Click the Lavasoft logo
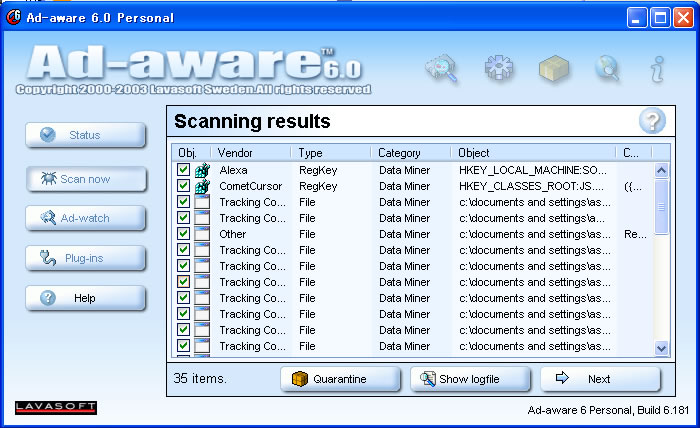 56,407
